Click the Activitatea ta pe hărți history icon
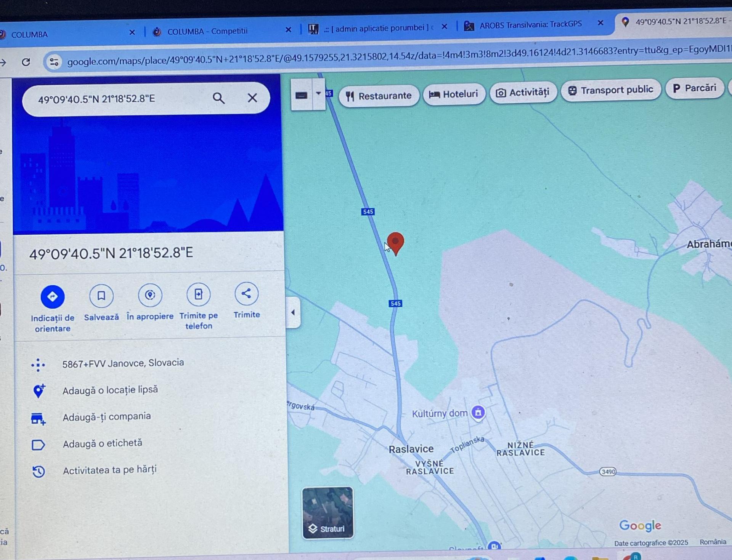This screenshot has width=732, height=560. [39, 472]
